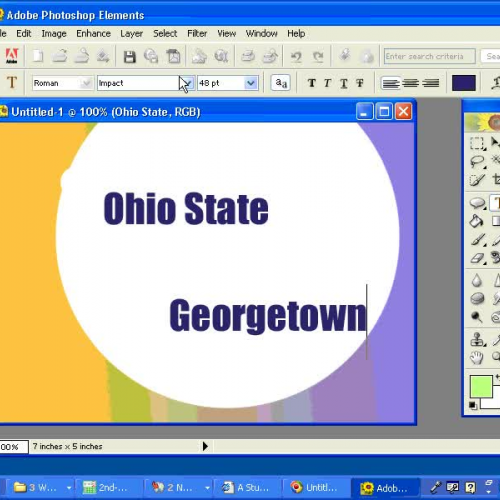
Task: Expand the 48 pt font size dropdown arrow
Action: (251, 83)
